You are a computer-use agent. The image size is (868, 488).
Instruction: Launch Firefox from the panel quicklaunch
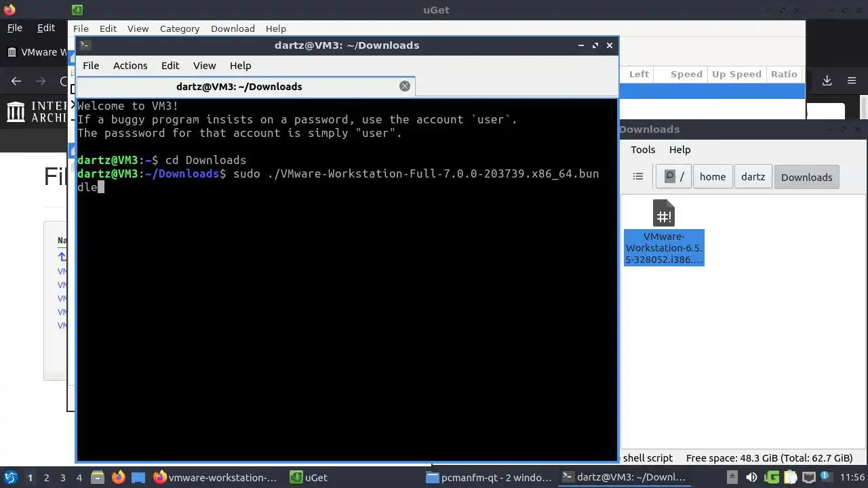tap(118, 477)
